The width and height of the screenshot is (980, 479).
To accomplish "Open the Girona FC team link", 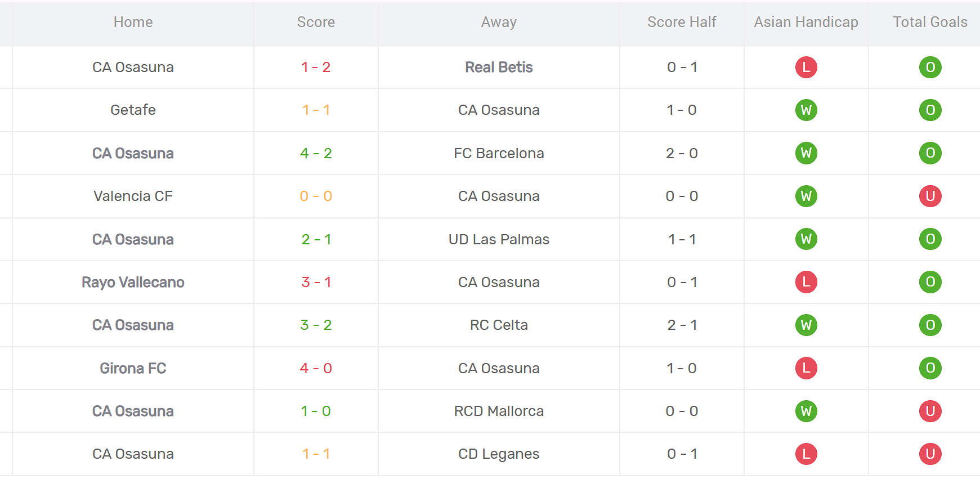I will click(x=133, y=368).
